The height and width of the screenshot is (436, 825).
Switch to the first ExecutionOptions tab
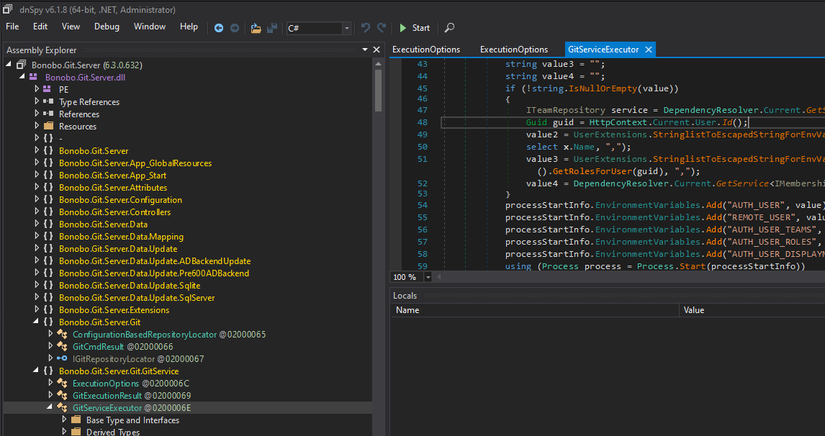(426, 49)
